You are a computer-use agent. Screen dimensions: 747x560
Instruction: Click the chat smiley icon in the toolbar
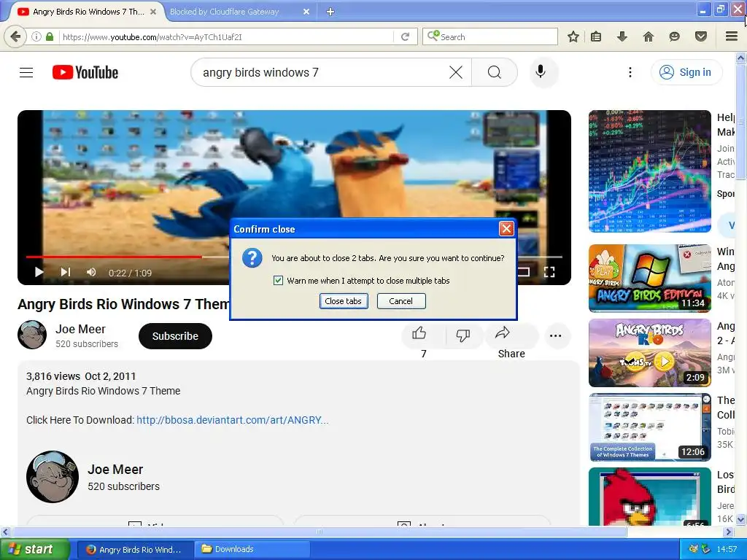pyautogui.click(x=674, y=36)
